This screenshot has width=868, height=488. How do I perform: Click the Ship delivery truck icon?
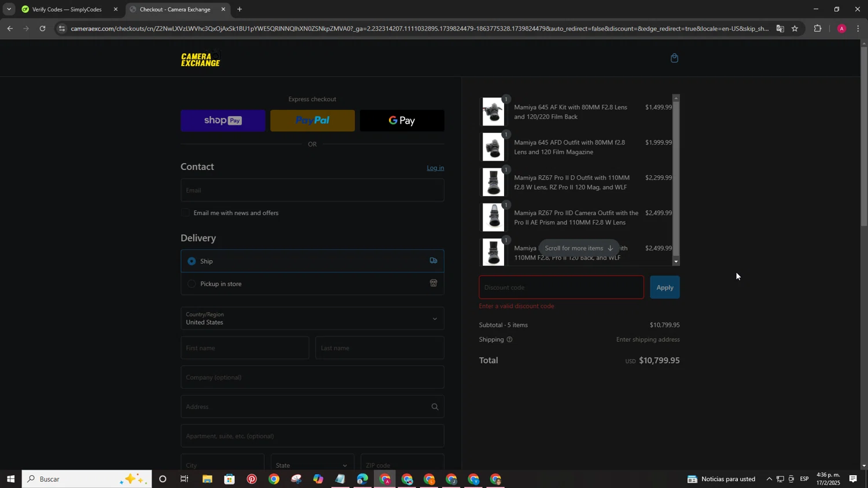[x=433, y=261]
